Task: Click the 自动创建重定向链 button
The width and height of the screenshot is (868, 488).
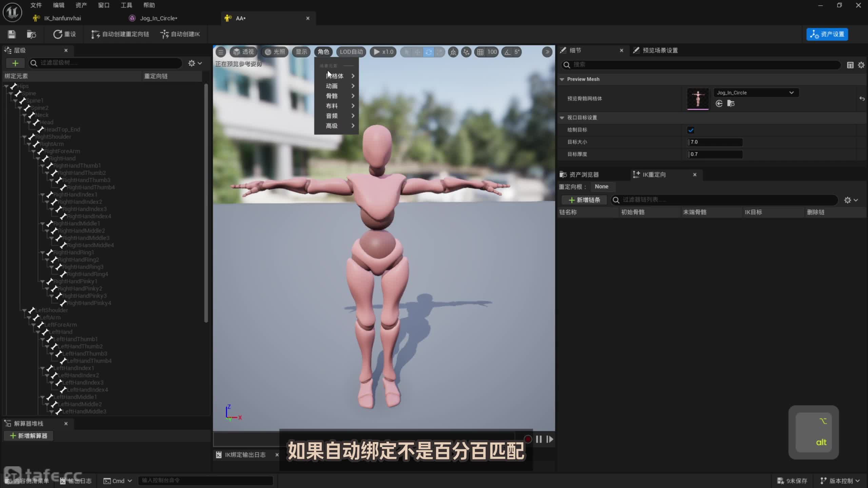Action: coord(120,34)
